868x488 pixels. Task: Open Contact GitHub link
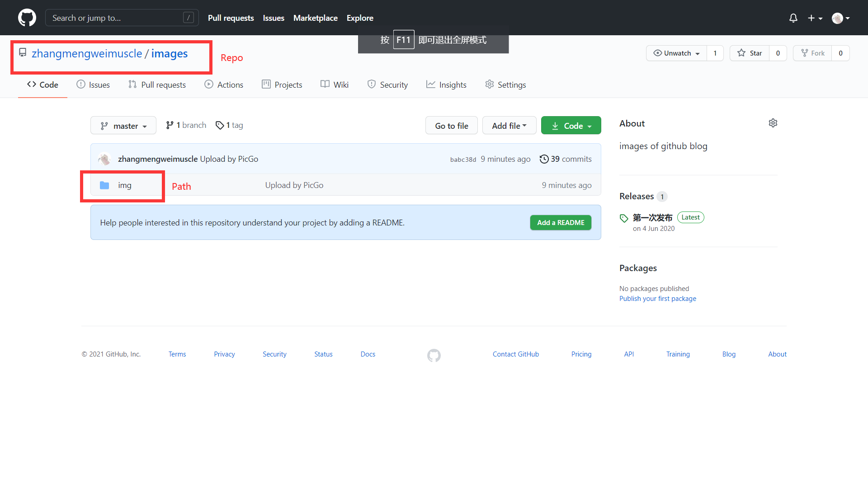pos(516,354)
